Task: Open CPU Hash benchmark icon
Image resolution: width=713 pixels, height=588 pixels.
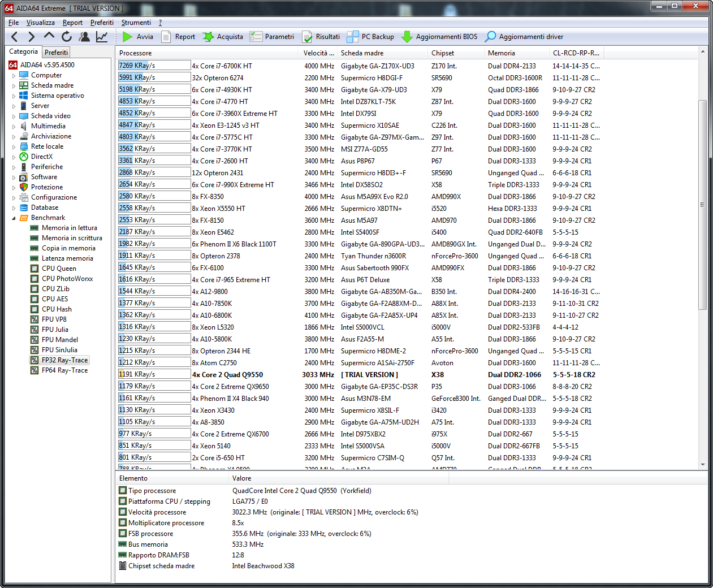Action: pos(34,309)
